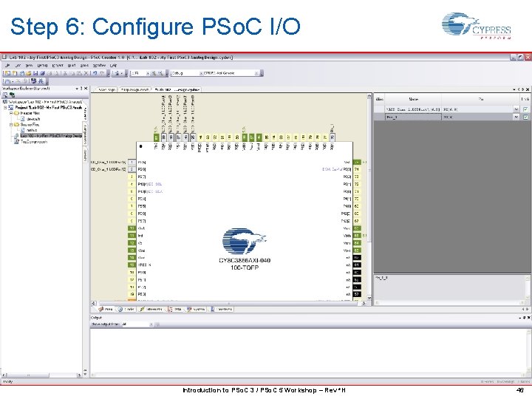Open pin dropdown in the Pin_1 row
Screen dimensions: 532x399
(x=516, y=117)
